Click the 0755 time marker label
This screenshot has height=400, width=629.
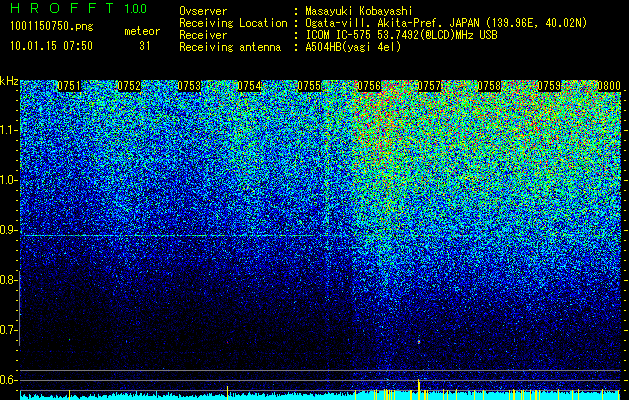[309, 86]
